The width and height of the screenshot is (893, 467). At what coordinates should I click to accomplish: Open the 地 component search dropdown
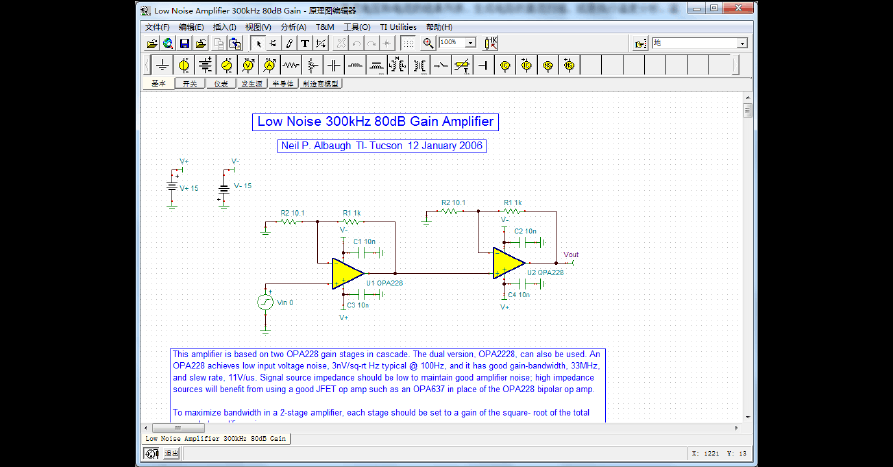point(742,43)
